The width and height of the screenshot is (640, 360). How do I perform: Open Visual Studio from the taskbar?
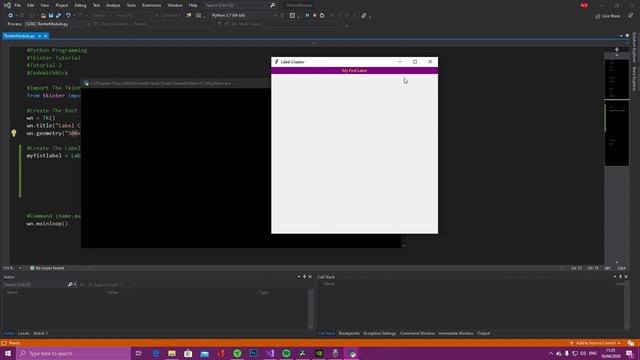coord(270,353)
